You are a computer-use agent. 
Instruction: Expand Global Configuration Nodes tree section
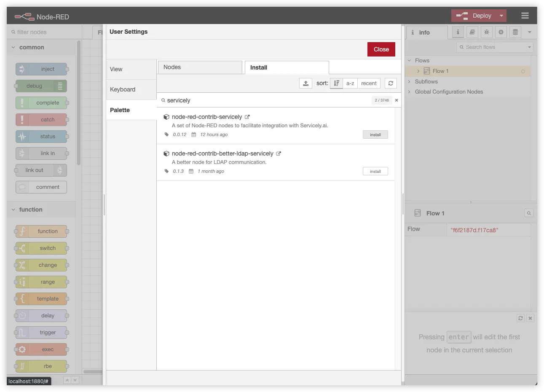coord(409,91)
